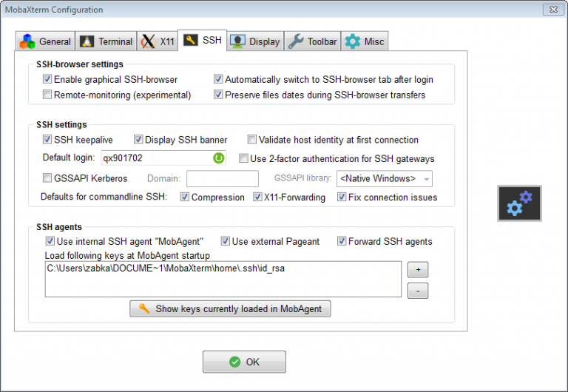
Task: Click the Terminal tab penguin icon
Action: [x=87, y=41]
